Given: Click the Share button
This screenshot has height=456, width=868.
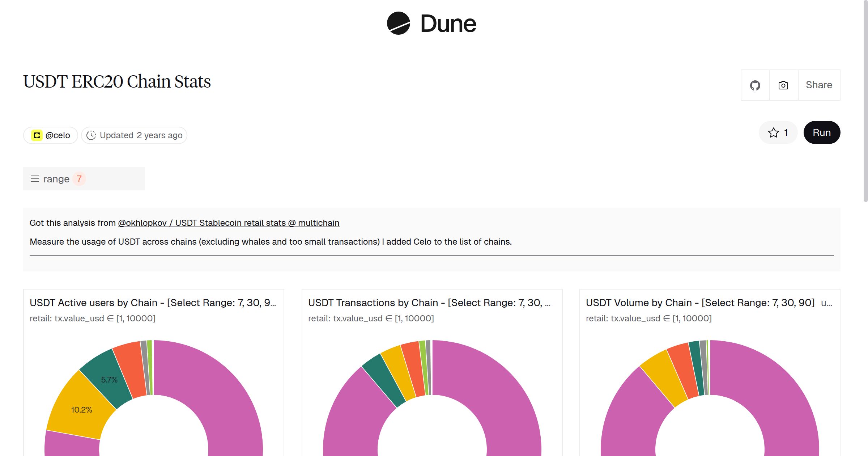Looking at the screenshot, I should coord(818,85).
